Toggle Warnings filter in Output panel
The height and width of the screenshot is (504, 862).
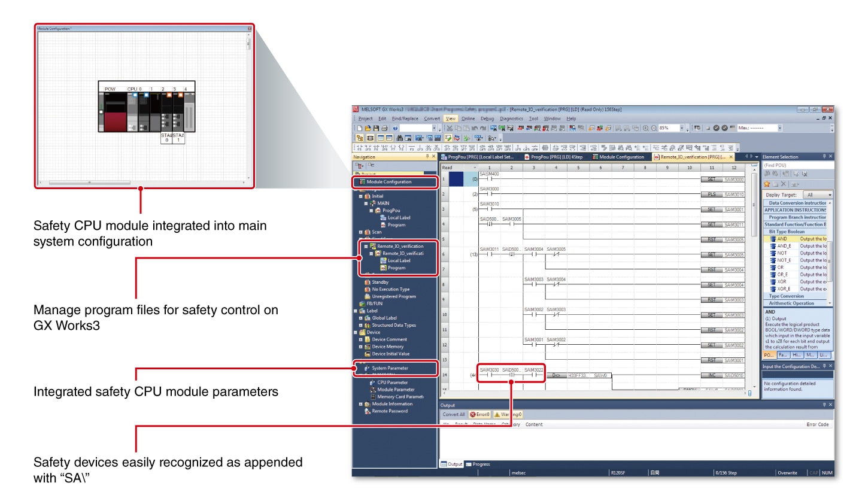tap(508, 414)
